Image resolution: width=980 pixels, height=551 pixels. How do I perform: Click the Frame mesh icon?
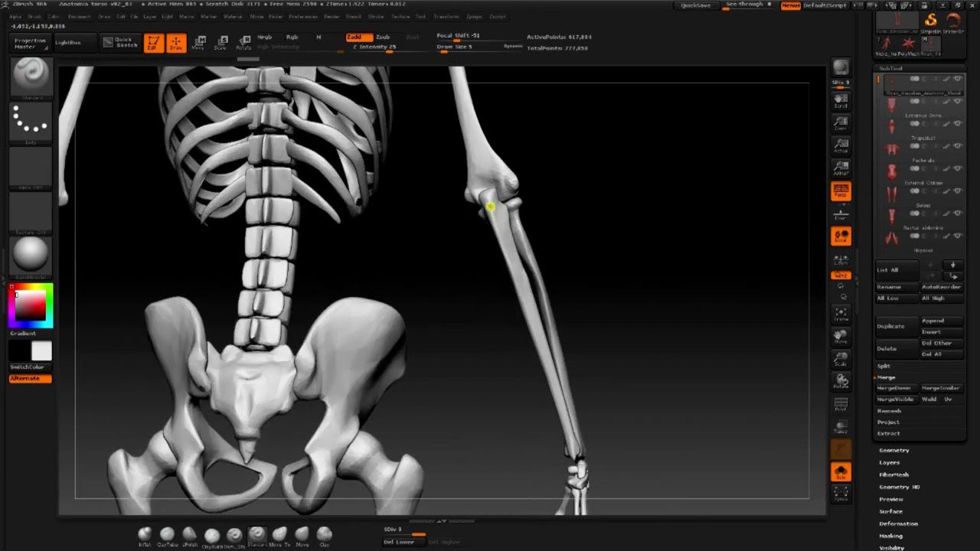click(x=841, y=314)
